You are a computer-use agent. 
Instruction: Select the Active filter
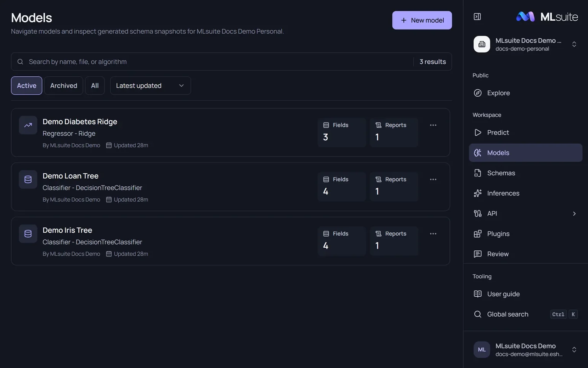(26, 85)
